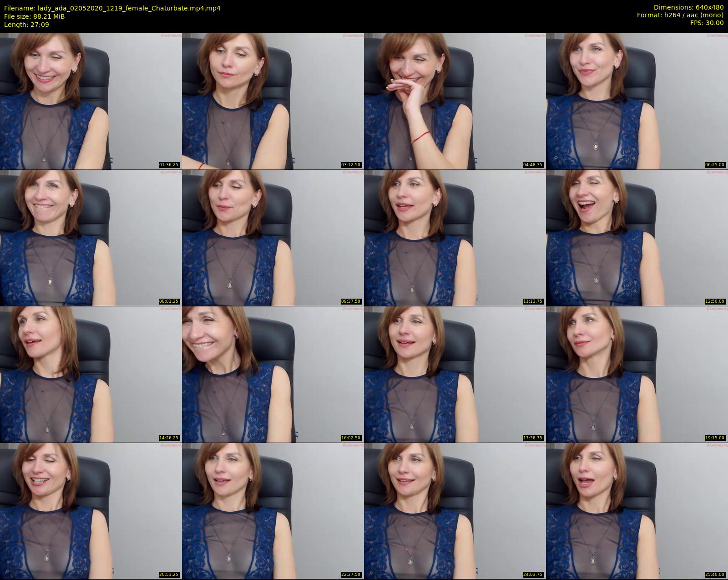Open the thumbnail stamped 01:36.25
Image resolution: width=728 pixels, height=580 pixels.
tap(91, 101)
